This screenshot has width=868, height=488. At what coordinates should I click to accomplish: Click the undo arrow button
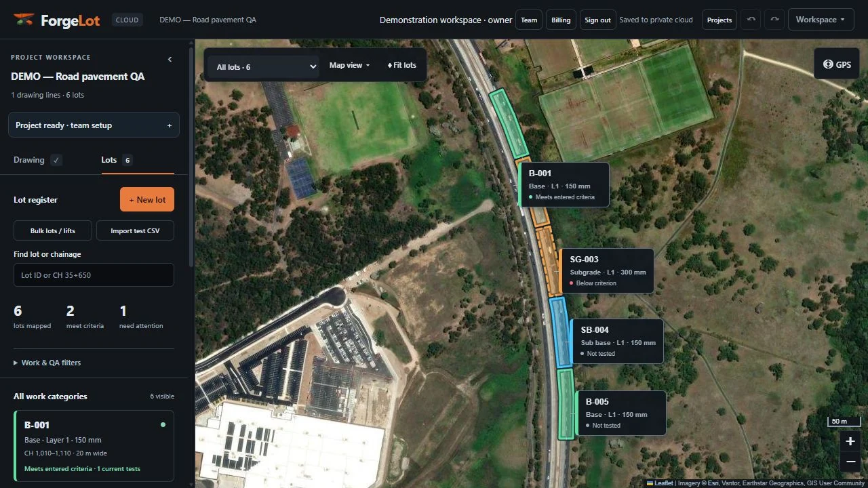pyautogui.click(x=751, y=20)
